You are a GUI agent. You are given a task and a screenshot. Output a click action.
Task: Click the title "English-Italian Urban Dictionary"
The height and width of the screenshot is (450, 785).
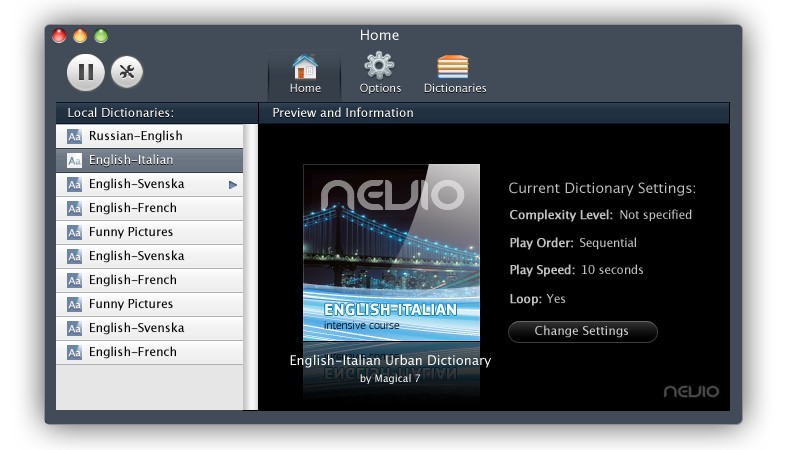coord(390,360)
